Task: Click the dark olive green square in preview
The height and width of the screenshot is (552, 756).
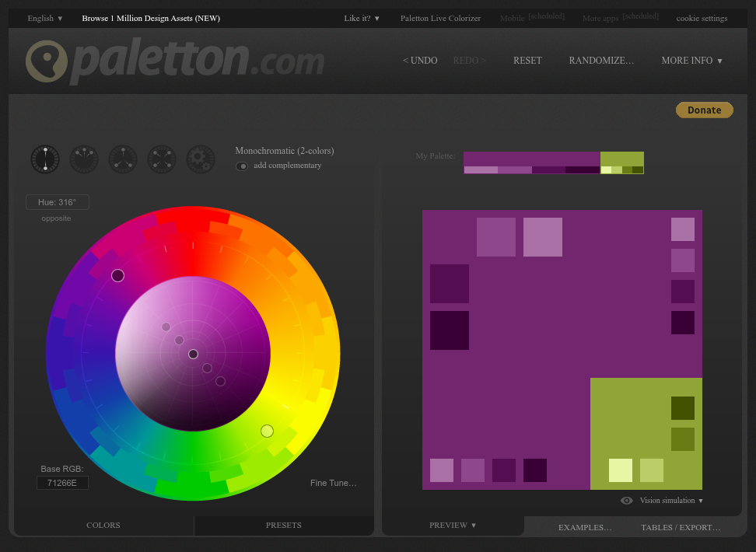Action: tap(683, 408)
